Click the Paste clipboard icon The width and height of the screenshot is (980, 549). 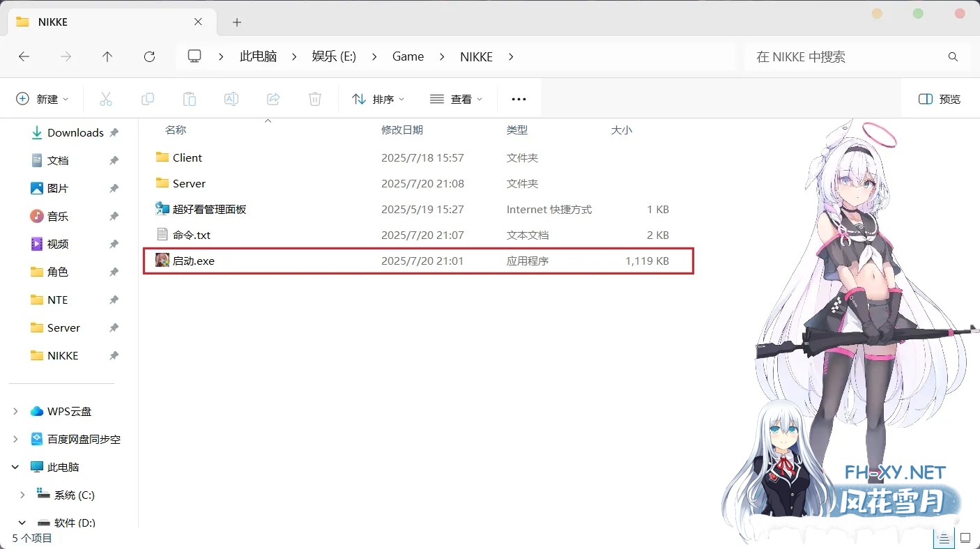coord(190,99)
